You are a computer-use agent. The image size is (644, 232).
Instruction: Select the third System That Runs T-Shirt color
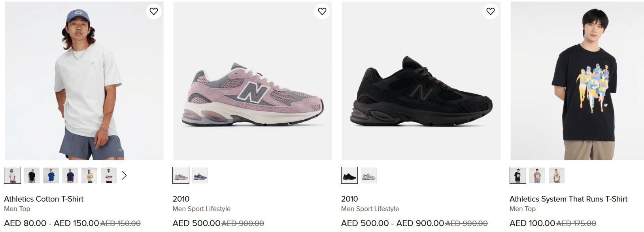coord(557,175)
